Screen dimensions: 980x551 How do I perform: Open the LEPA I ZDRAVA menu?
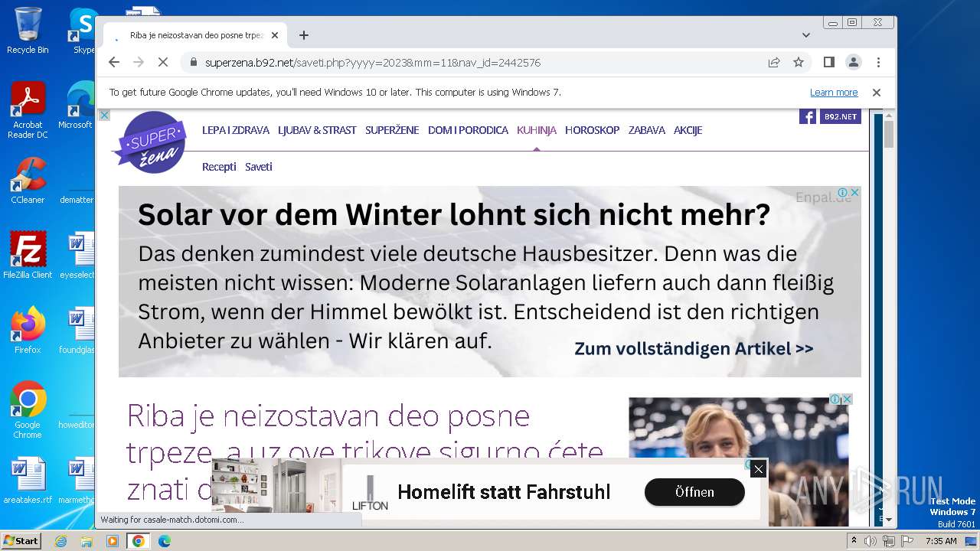pos(236,130)
